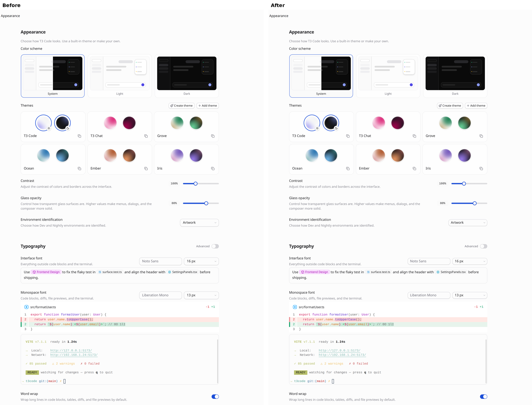Toggle Advanced typography switch in After panel
Screen dimensions: 532x405
[x=484, y=246]
